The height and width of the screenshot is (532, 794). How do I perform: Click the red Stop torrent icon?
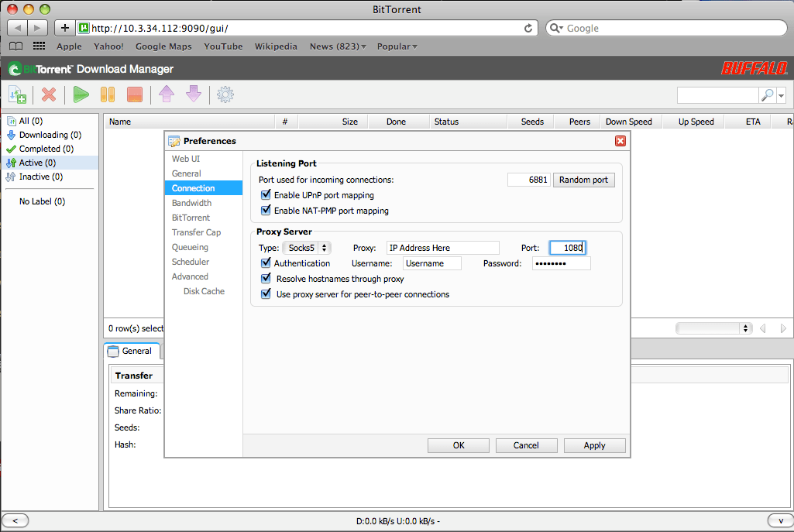(134, 94)
